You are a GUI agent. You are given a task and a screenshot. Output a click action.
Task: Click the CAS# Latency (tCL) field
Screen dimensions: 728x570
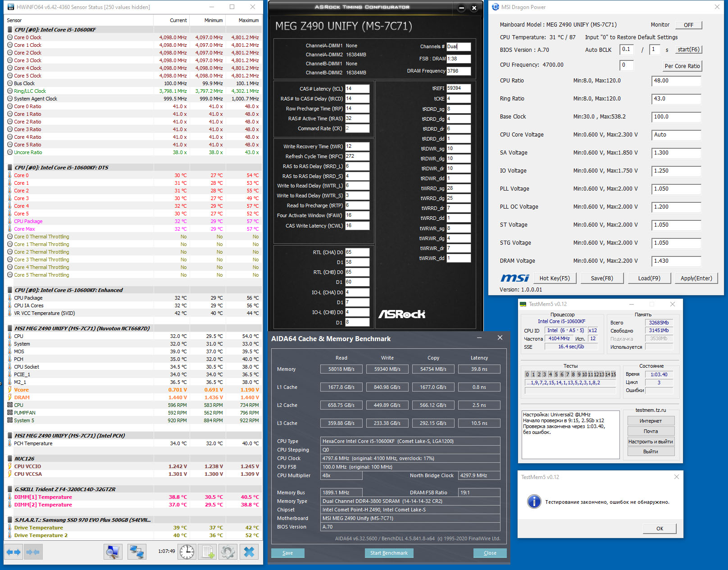(357, 89)
